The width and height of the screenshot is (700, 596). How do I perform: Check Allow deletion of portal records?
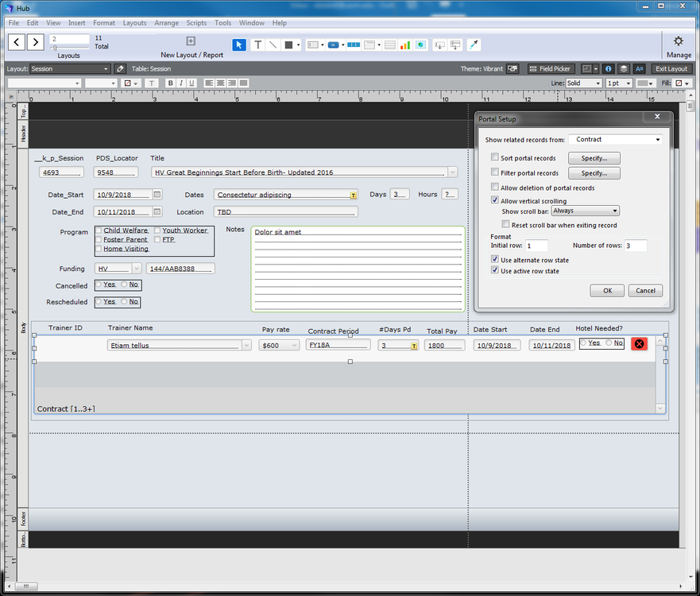click(495, 188)
